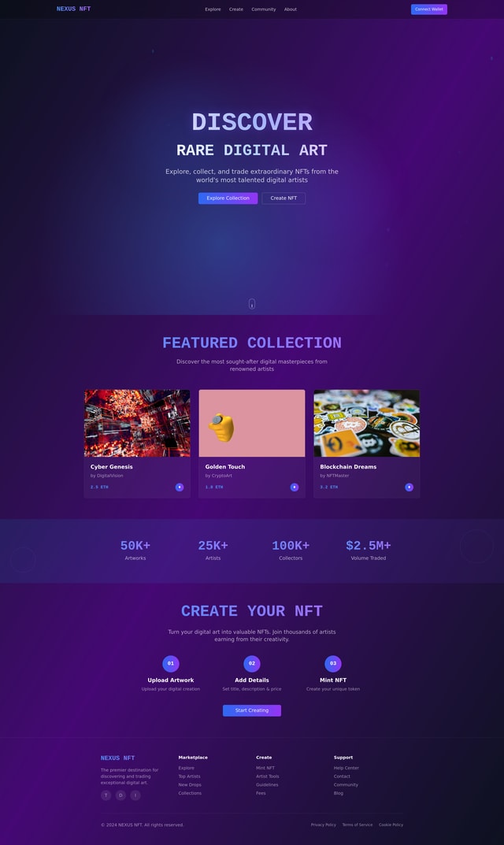This screenshot has width=504, height=845.
Task: Open Help Center footer link
Action: coord(346,768)
